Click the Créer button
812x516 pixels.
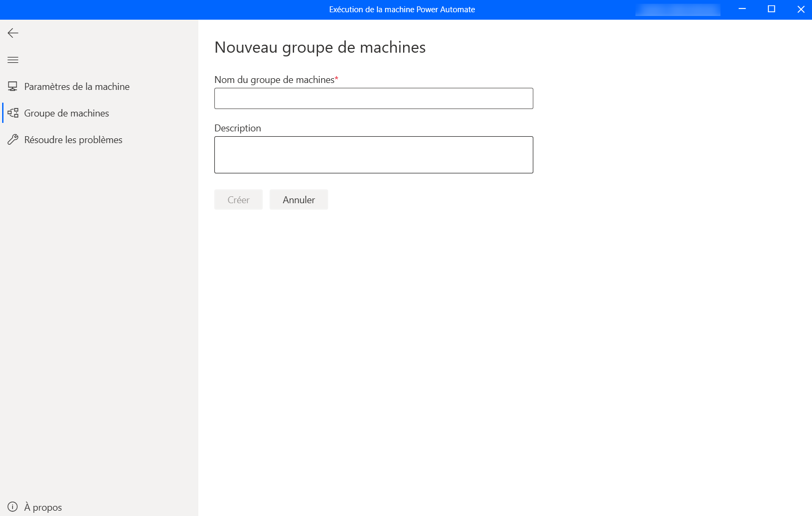[238, 199]
